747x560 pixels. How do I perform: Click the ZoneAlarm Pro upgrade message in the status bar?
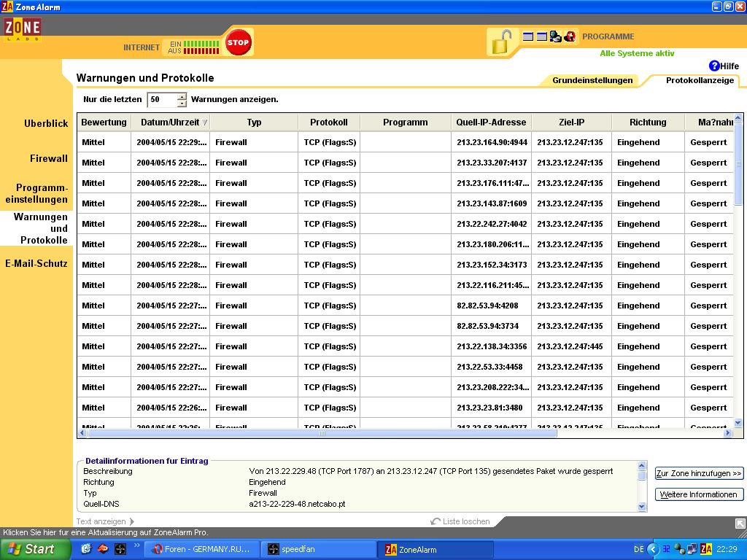click(106, 532)
